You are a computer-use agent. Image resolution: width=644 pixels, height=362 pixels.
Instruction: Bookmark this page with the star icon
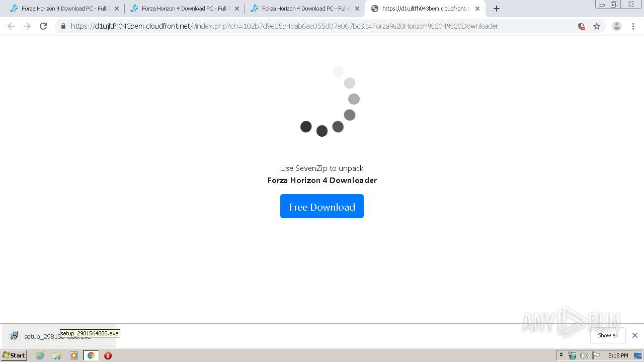(597, 26)
